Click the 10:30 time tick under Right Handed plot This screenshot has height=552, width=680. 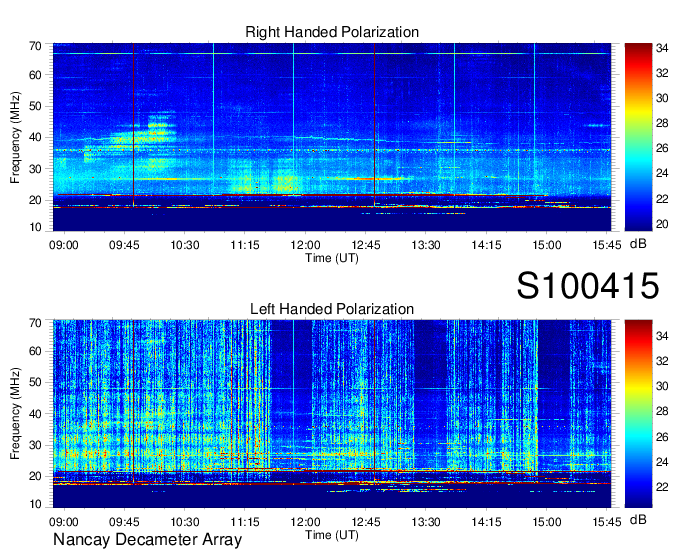click(x=185, y=245)
